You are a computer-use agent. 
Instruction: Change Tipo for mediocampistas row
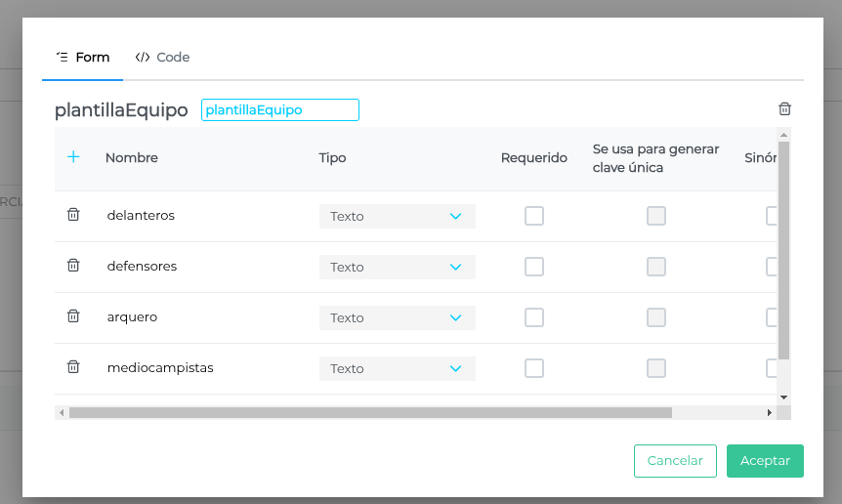pyautogui.click(x=397, y=368)
